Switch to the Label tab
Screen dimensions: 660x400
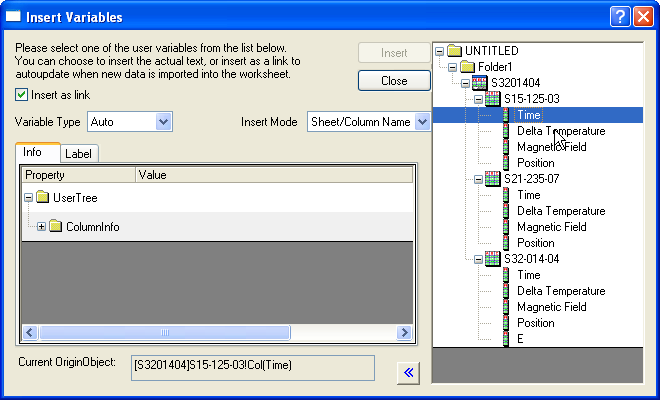click(x=78, y=154)
